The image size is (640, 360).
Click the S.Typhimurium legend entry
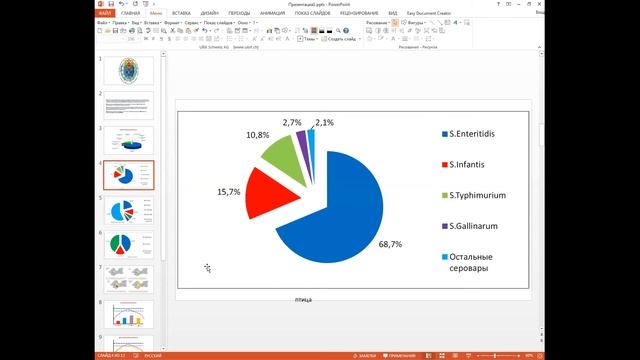pos(474,196)
